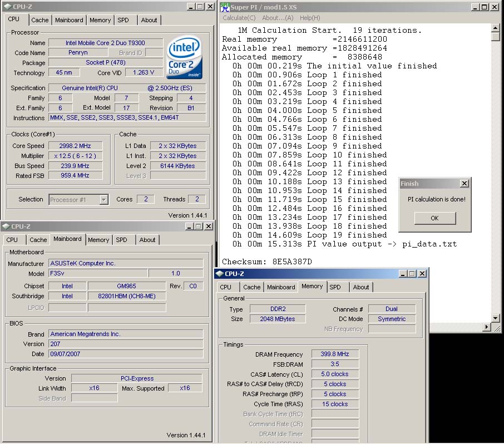Screen dimensions: 504x444
Task: Click Specification field Genuine Intel(R) CPU
Action: coord(127,88)
